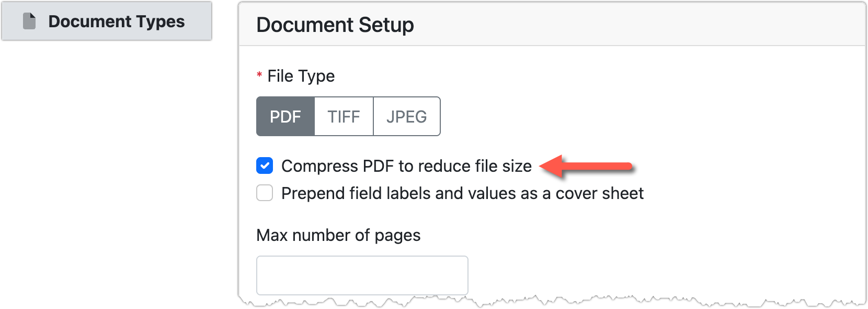Click inside the empty pages text box
This screenshot has height=309, width=868.
tap(362, 275)
